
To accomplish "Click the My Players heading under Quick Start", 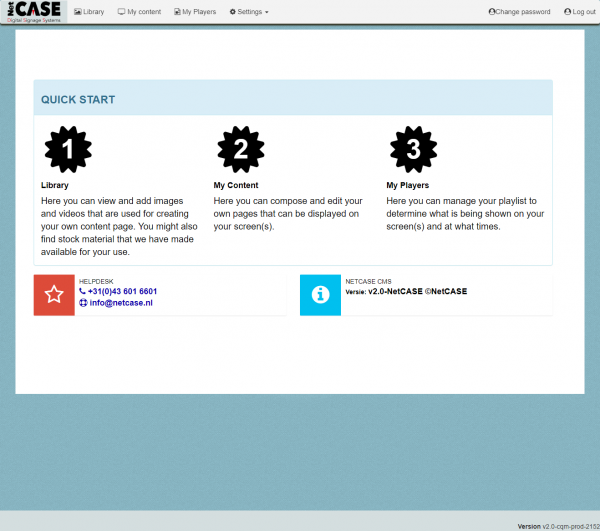I will click(x=408, y=185).
